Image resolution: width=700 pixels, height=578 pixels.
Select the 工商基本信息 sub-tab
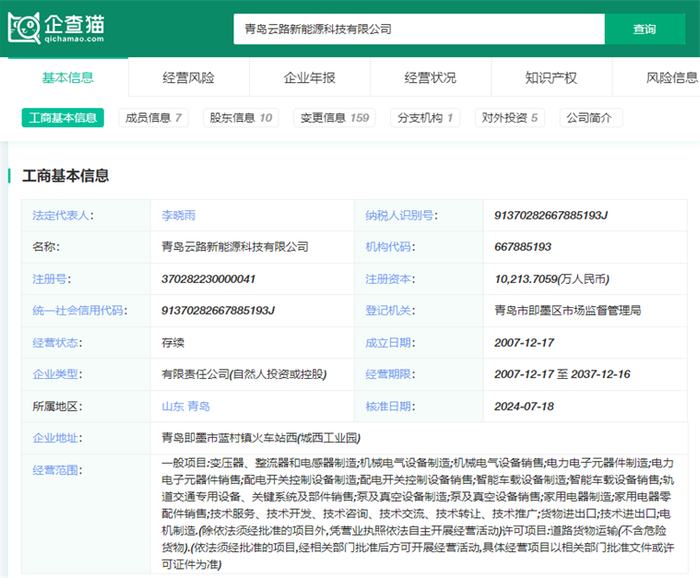pos(63,118)
